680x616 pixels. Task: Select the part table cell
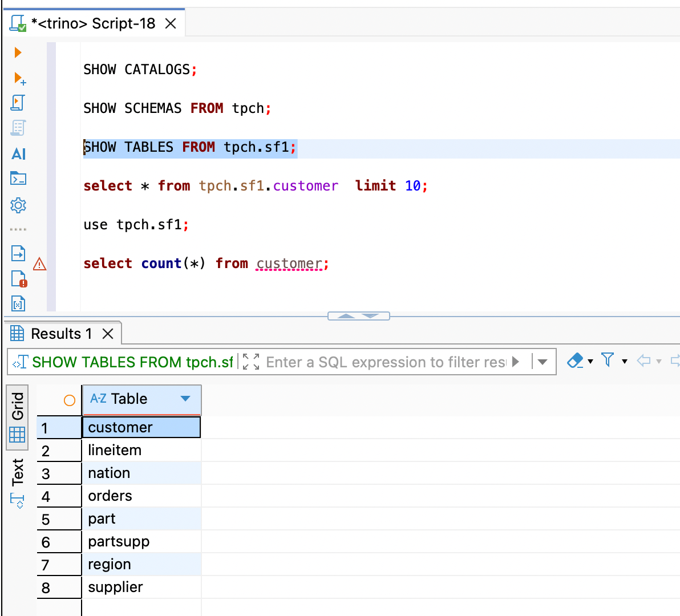point(141,519)
